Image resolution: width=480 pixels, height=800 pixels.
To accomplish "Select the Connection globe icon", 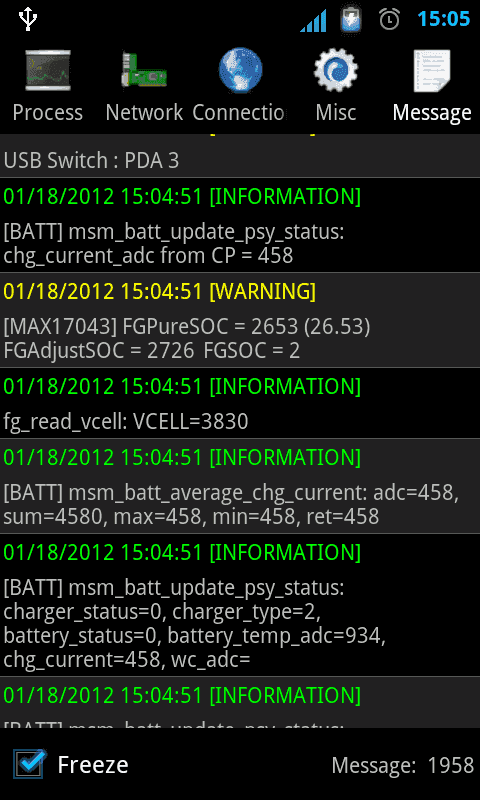I will click(x=240, y=70).
